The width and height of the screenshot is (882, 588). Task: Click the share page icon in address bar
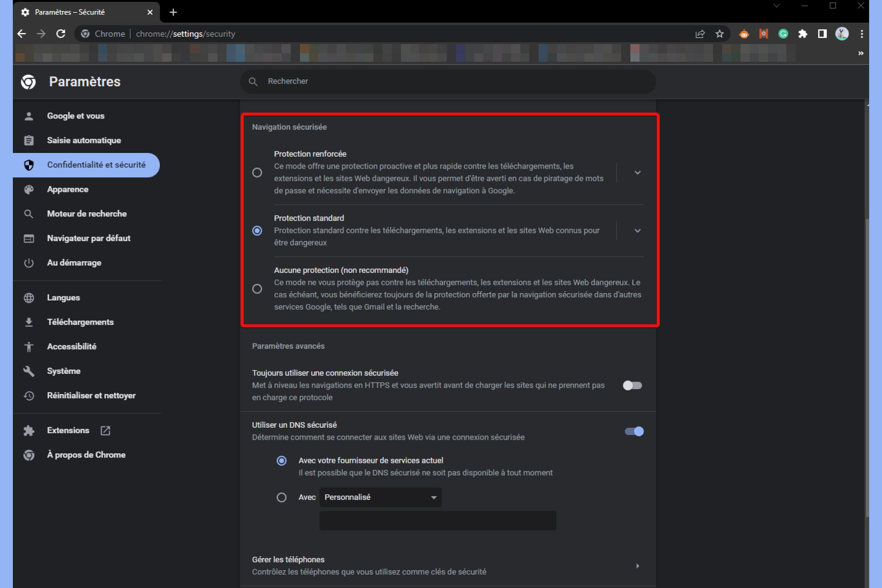(x=700, y=34)
